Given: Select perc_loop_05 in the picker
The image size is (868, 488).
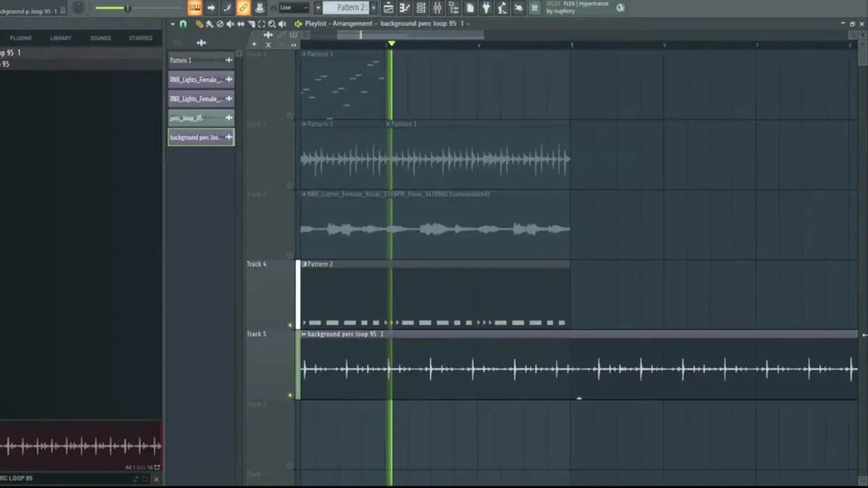Looking at the screenshot, I should [x=201, y=118].
